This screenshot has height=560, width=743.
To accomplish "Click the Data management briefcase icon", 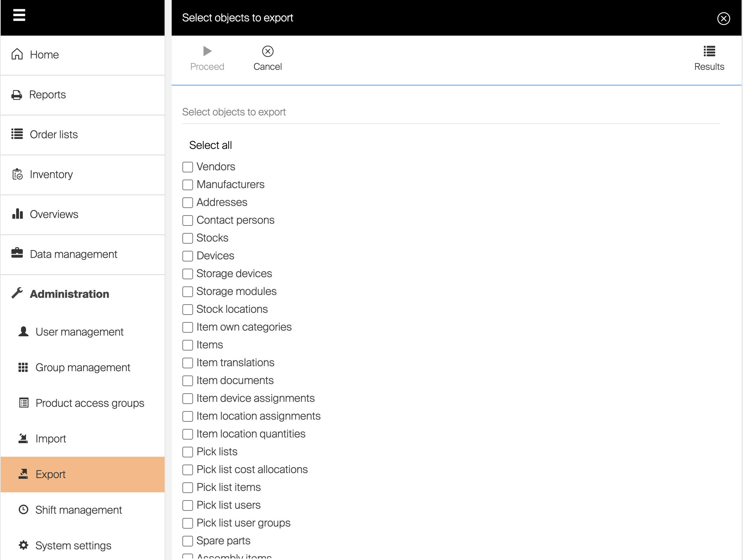I will 17,253.
